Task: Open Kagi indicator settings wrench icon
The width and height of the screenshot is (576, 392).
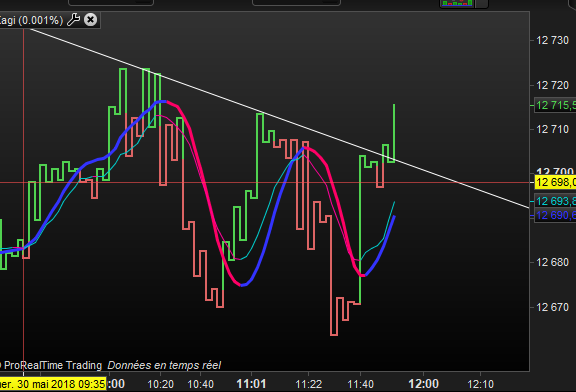Action: pyautogui.click(x=73, y=19)
